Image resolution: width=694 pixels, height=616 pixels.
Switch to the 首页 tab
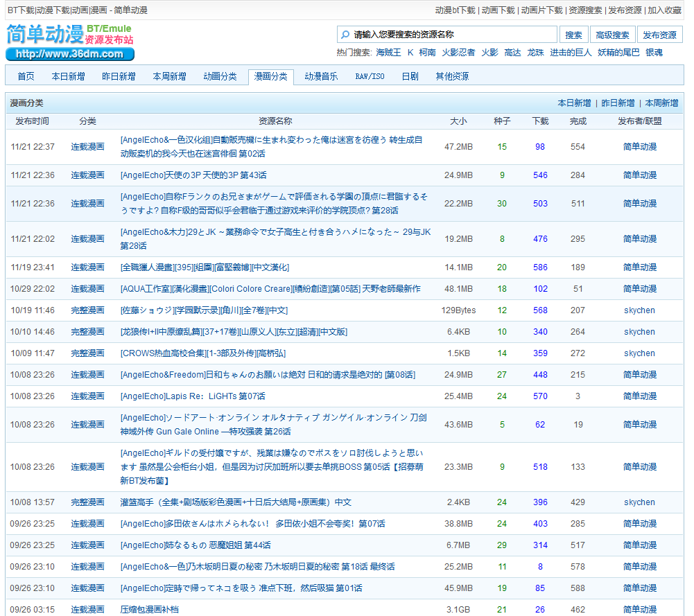pos(26,77)
